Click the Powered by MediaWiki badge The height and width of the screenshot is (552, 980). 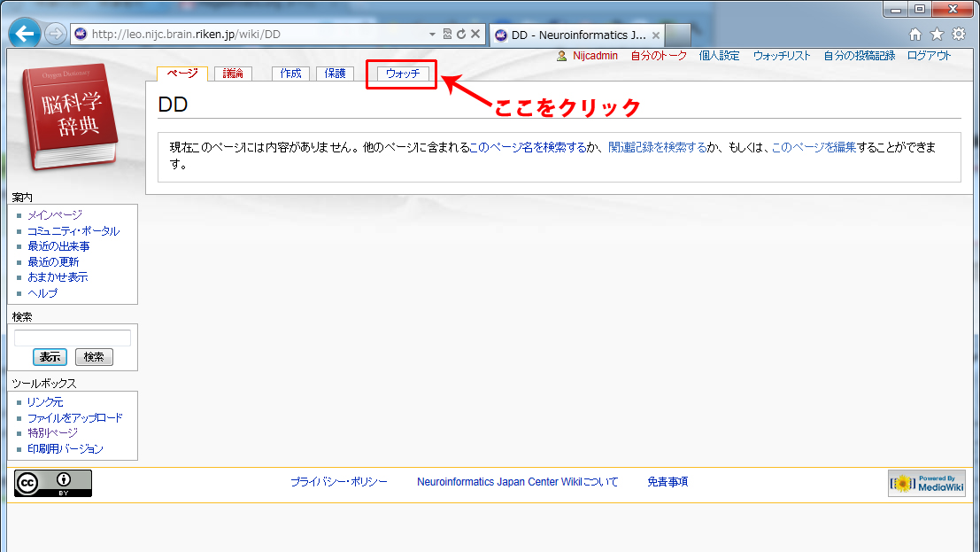pyautogui.click(x=926, y=483)
